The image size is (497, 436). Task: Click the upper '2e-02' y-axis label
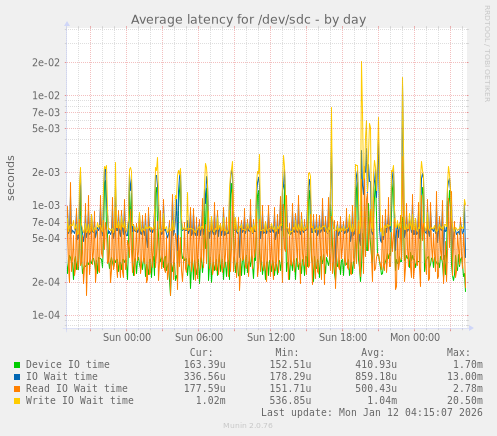coord(46,63)
